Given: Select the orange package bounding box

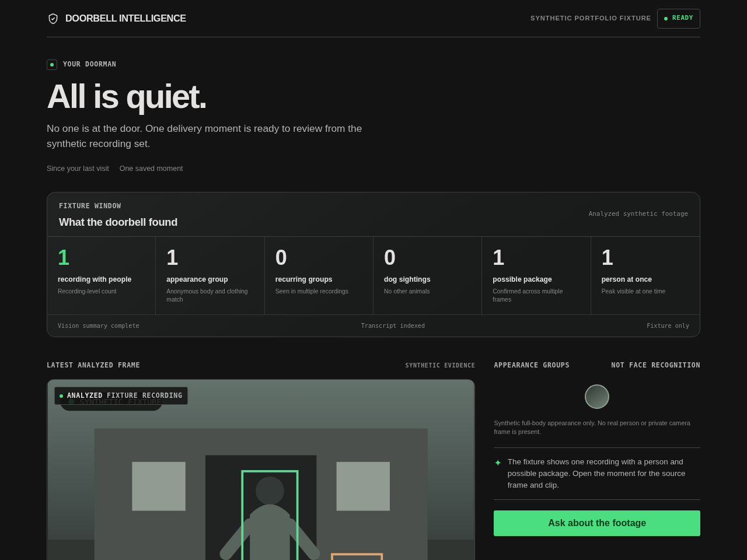Looking at the screenshot, I should click(x=357, y=556).
